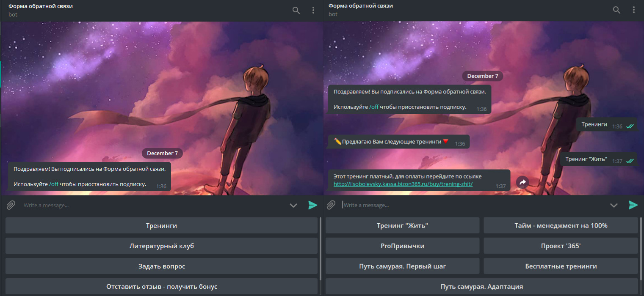Select the "Бесплатные тренинги" button

(561, 266)
